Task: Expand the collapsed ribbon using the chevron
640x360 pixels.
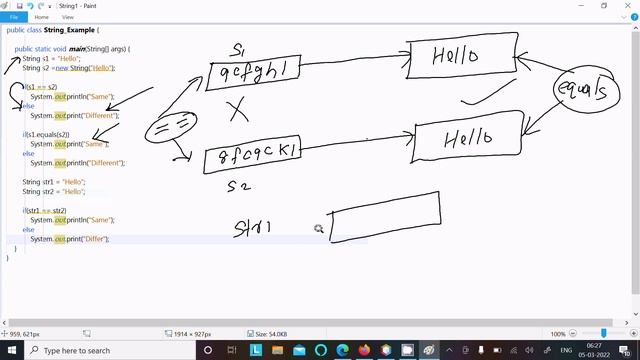Action: pos(624,17)
